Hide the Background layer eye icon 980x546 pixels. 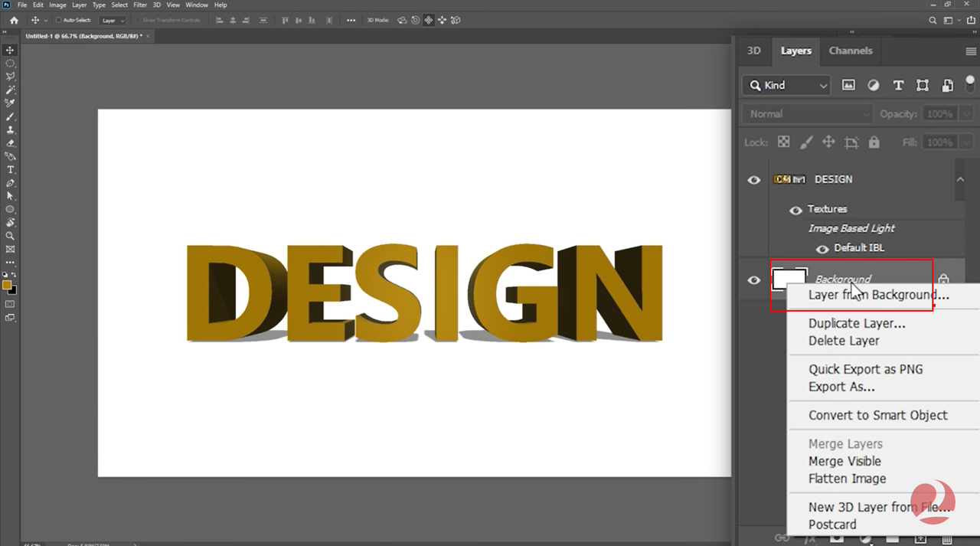(x=754, y=280)
